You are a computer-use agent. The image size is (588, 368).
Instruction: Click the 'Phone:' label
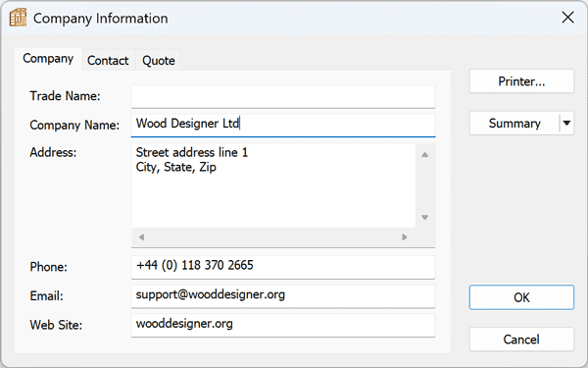49,267
